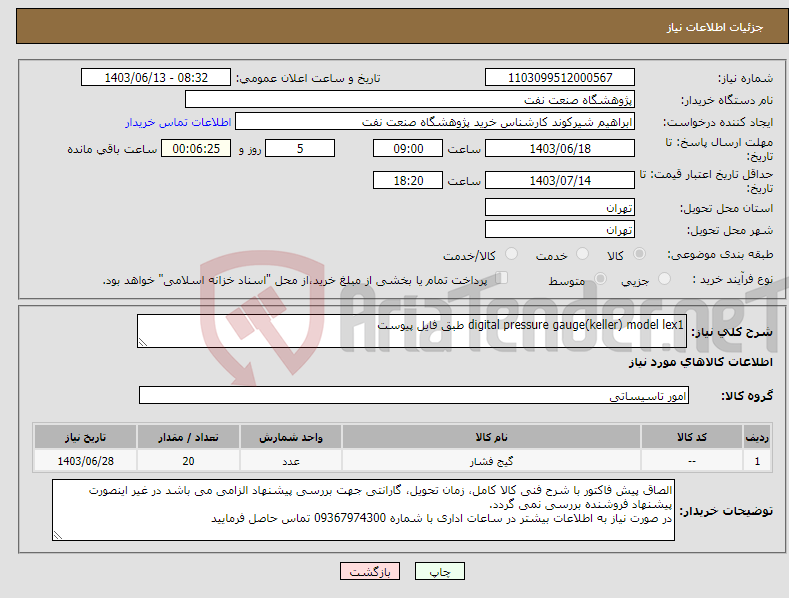
Task: Click the remaining days field showing 5
Action: click(x=300, y=148)
